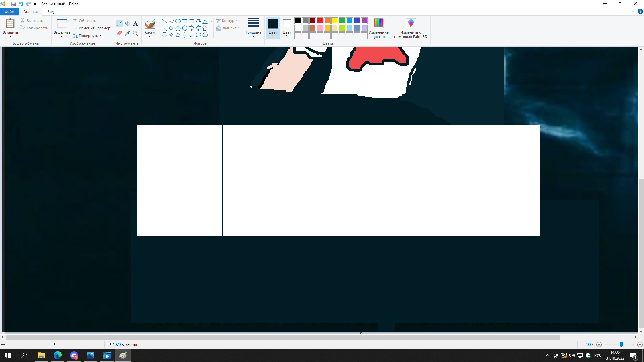644x362 pixels.
Task: Switch to the Вид tab
Action: click(x=50, y=12)
